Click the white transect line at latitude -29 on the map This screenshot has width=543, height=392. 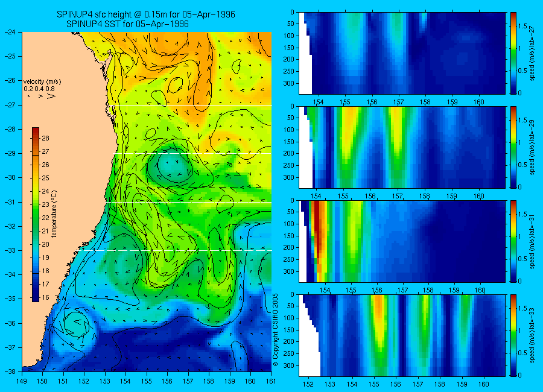coord(192,153)
